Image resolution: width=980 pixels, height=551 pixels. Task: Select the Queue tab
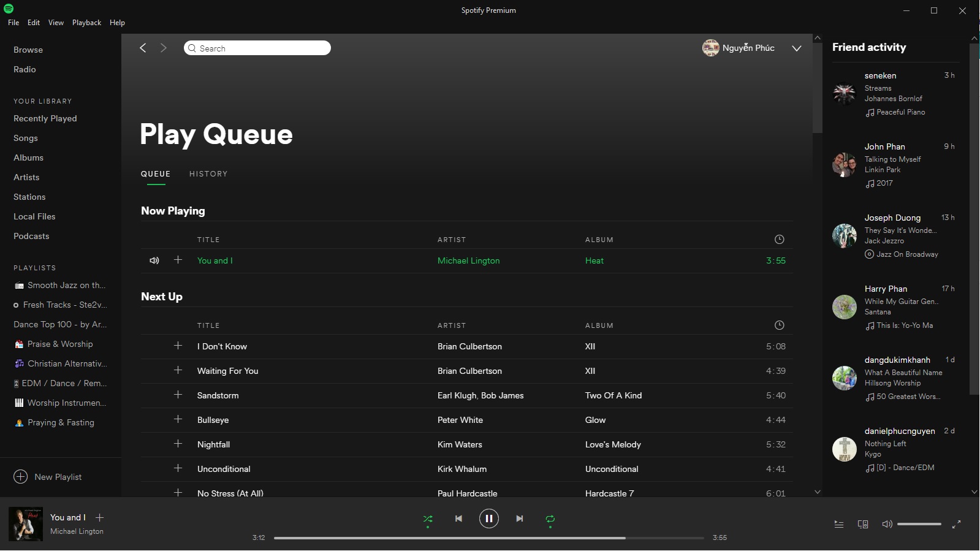(156, 174)
